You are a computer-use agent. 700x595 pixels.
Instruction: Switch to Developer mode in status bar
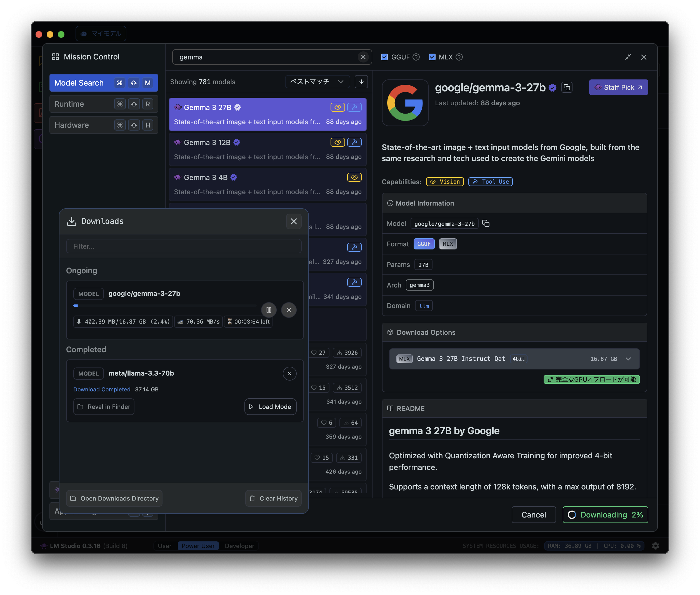coord(239,546)
